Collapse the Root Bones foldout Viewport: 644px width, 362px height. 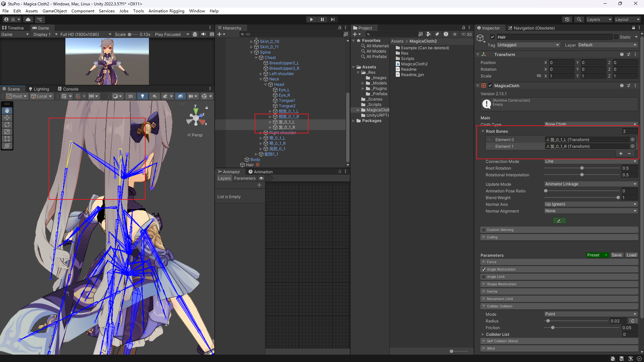pyautogui.click(x=483, y=131)
